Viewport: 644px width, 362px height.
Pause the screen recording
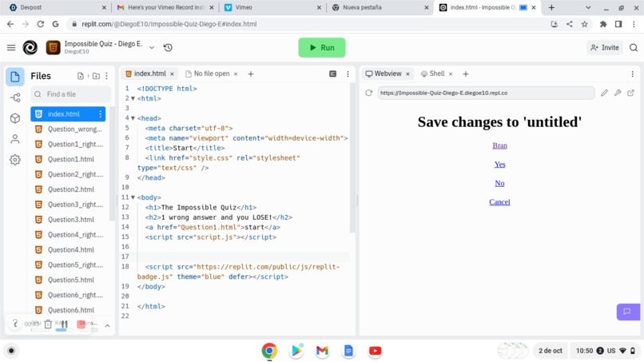tap(64, 324)
